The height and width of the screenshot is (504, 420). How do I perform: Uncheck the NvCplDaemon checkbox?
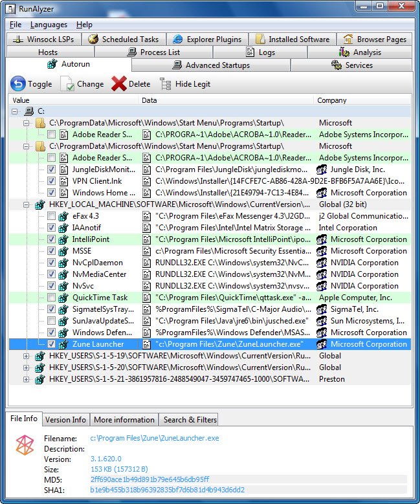(51, 263)
